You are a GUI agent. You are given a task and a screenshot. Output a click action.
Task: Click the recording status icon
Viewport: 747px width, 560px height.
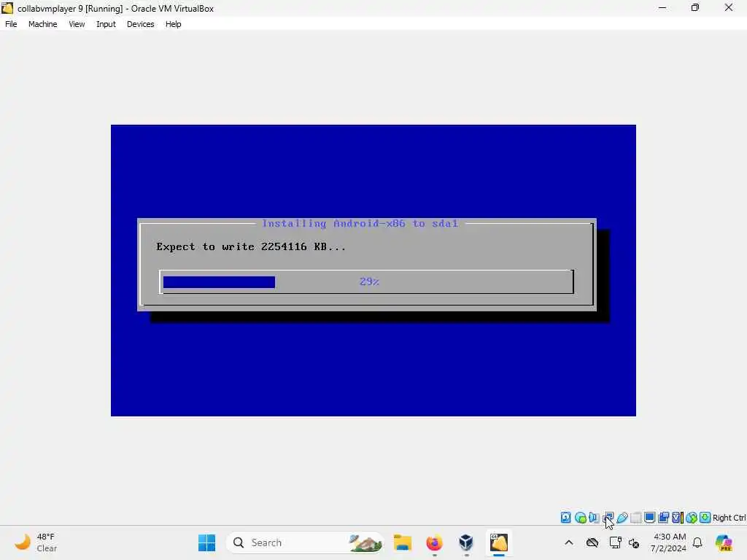pos(663,517)
